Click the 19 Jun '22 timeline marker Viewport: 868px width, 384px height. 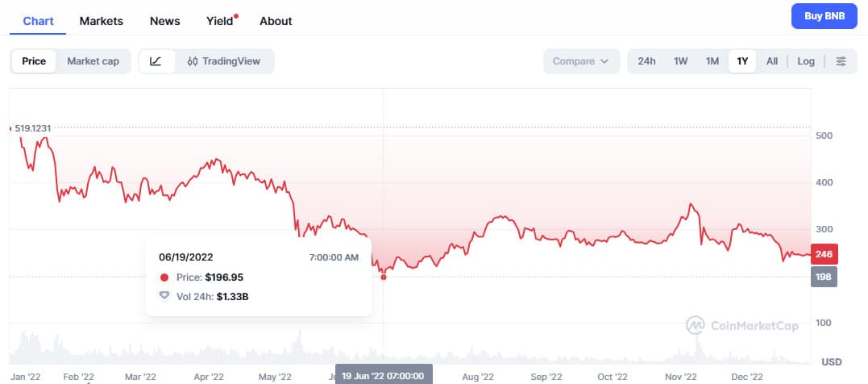tap(383, 376)
